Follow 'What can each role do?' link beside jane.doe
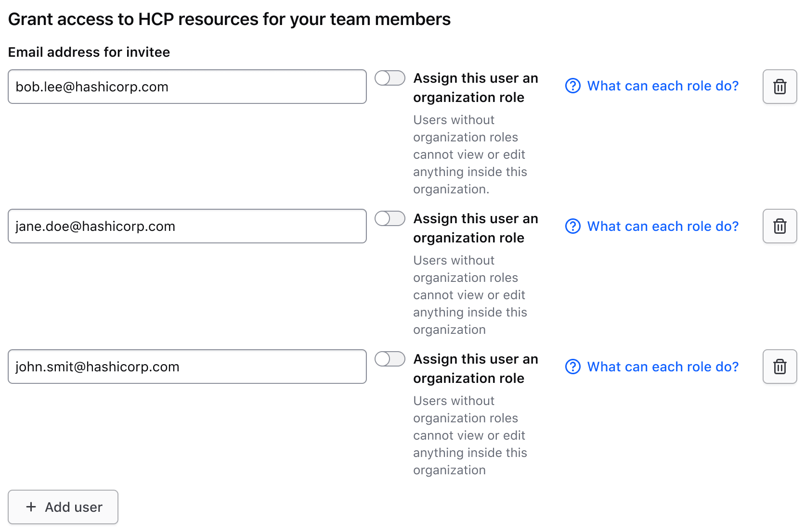This screenshot has height=532, width=805. pyautogui.click(x=662, y=226)
